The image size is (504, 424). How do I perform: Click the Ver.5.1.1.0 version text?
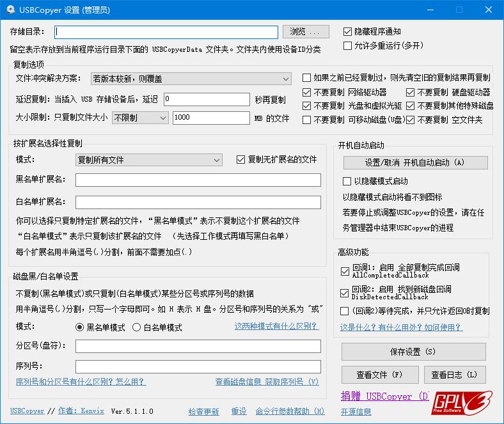[132, 411]
